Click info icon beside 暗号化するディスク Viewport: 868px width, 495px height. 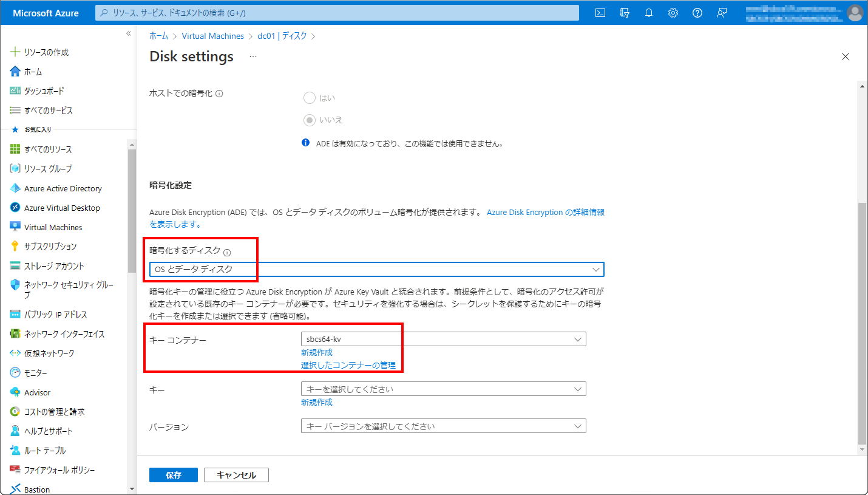[x=227, y=253]
